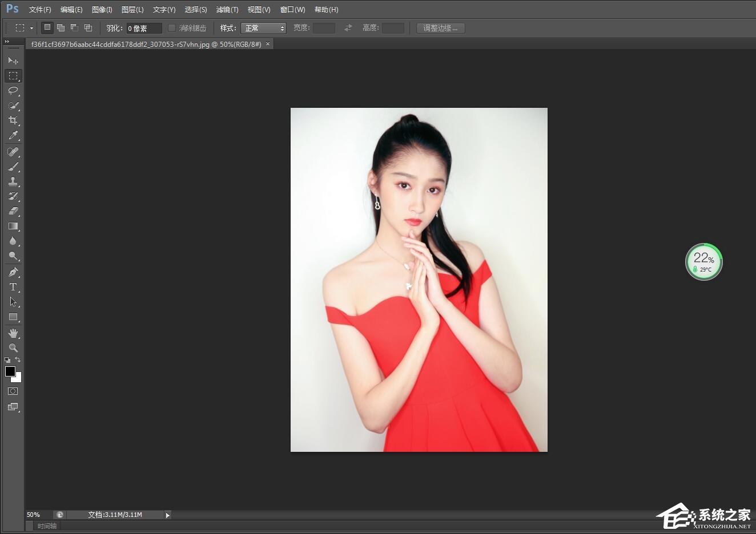This screenshot has height=534, width=756.
Task: Select the Lasso tool
Action: click(13, 91)
